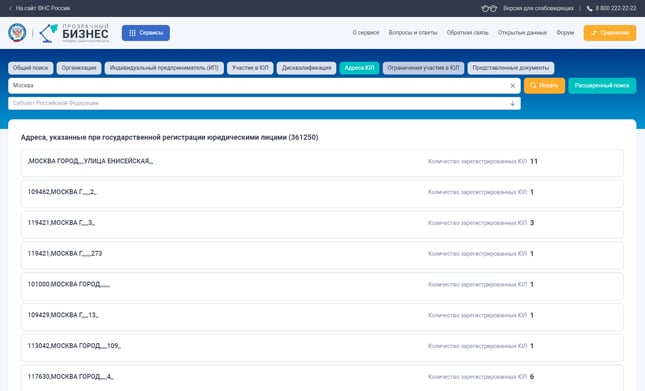Click the orange Искать search button
Screen dimensions: 645x391
pyautogui.click(x=544, y=86)
